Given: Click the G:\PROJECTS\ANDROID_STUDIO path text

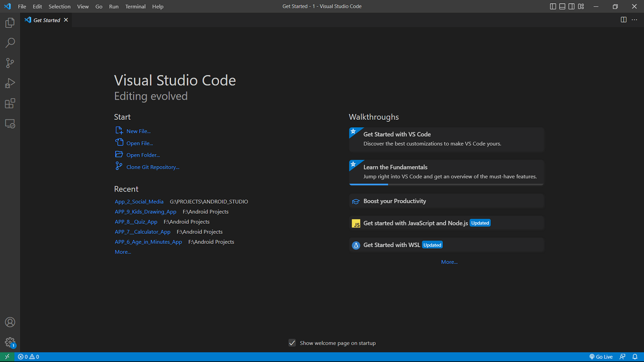Looking at the screenshot, I should pyautogui.click(x=209, y=202).
